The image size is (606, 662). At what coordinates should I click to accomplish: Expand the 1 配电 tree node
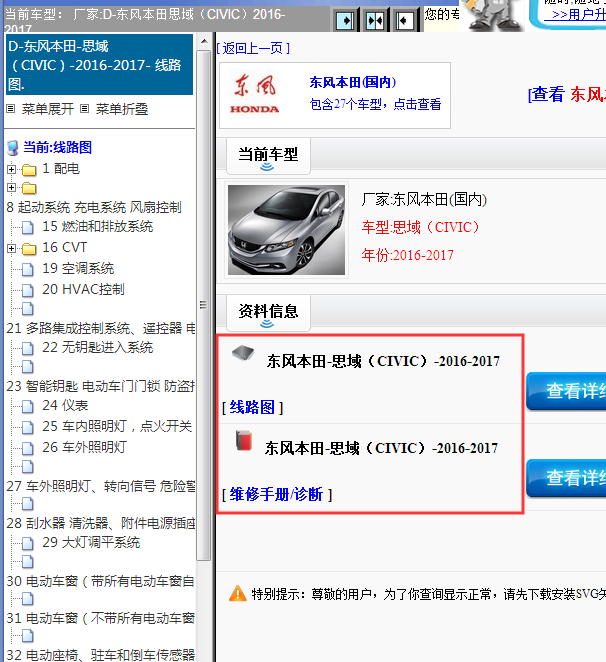(11, 169)
